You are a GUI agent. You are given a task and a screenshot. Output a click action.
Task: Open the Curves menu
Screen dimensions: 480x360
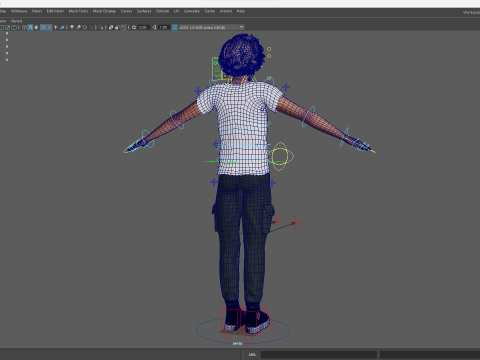pos(126,11)
